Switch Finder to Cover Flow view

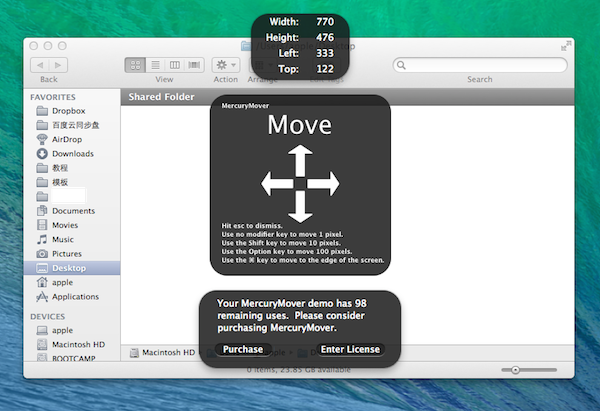(x=194, y=65)
